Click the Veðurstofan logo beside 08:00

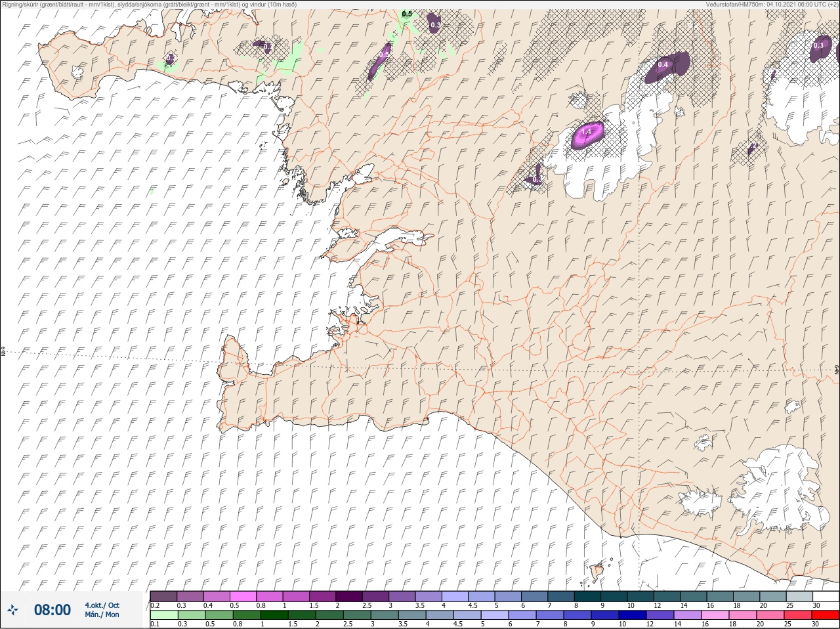point(13,610)
